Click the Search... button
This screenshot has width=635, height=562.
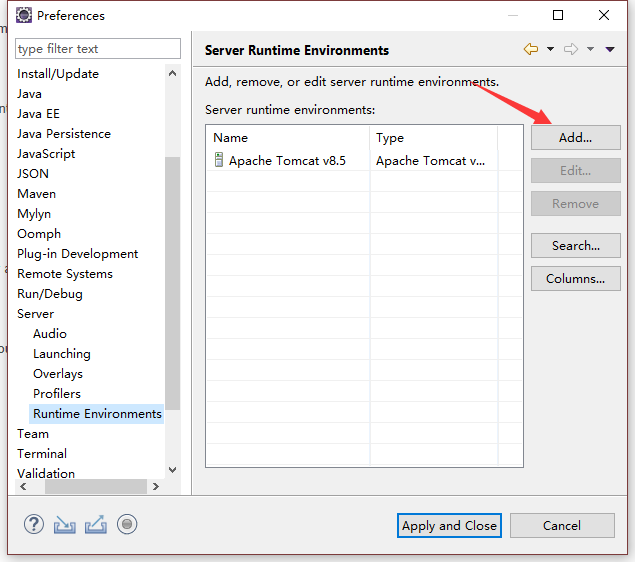[x=575, y=245]
